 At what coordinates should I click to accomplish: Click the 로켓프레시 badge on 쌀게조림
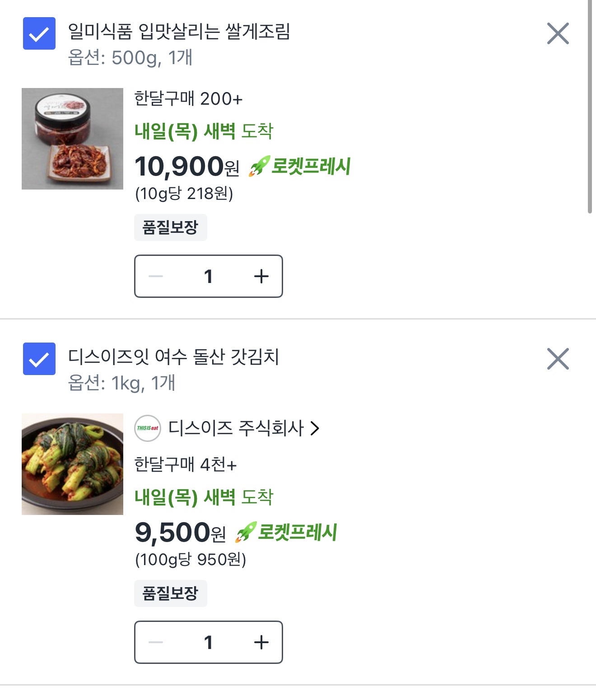(300, 166)
